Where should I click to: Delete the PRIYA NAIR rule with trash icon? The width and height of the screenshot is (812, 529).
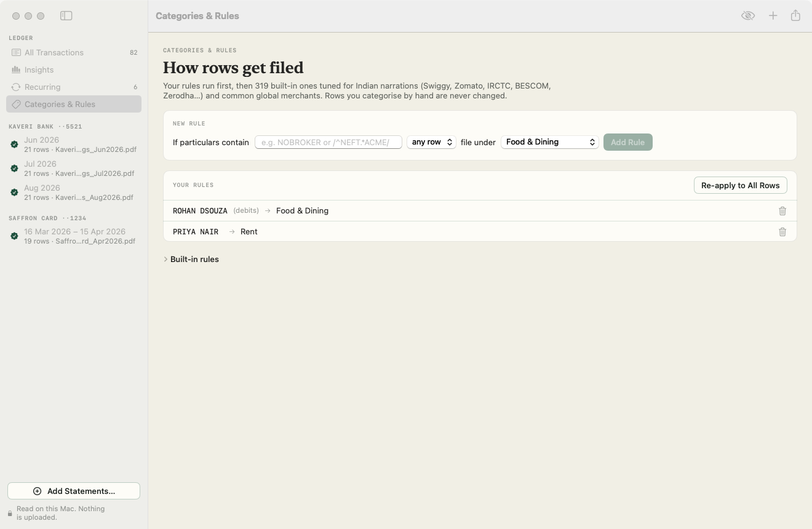point(782,232)
